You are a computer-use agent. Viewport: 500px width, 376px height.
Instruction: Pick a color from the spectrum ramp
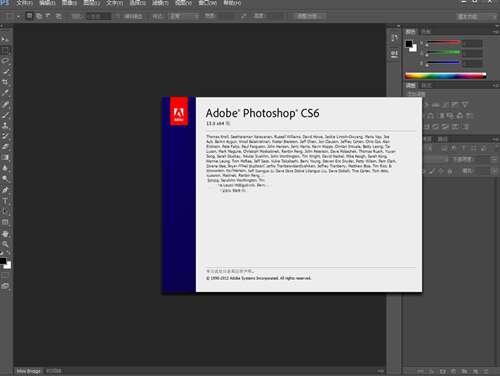click(446, 76)
